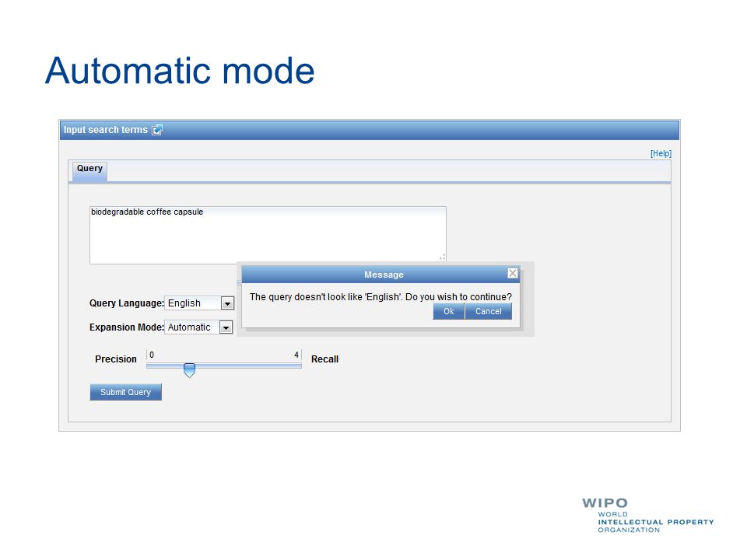Viewport: 747px width, 560px height.
Task: Close the Message dialog with X
Action: [513, 273]
